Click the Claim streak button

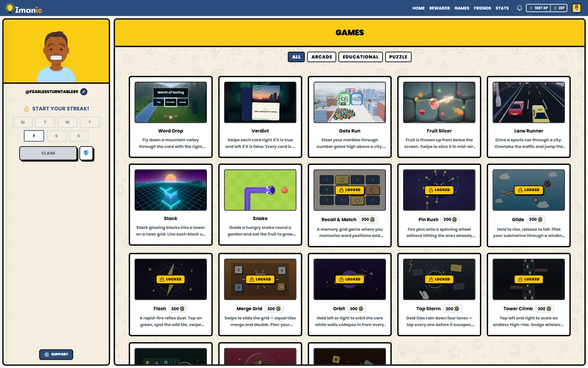48,153
